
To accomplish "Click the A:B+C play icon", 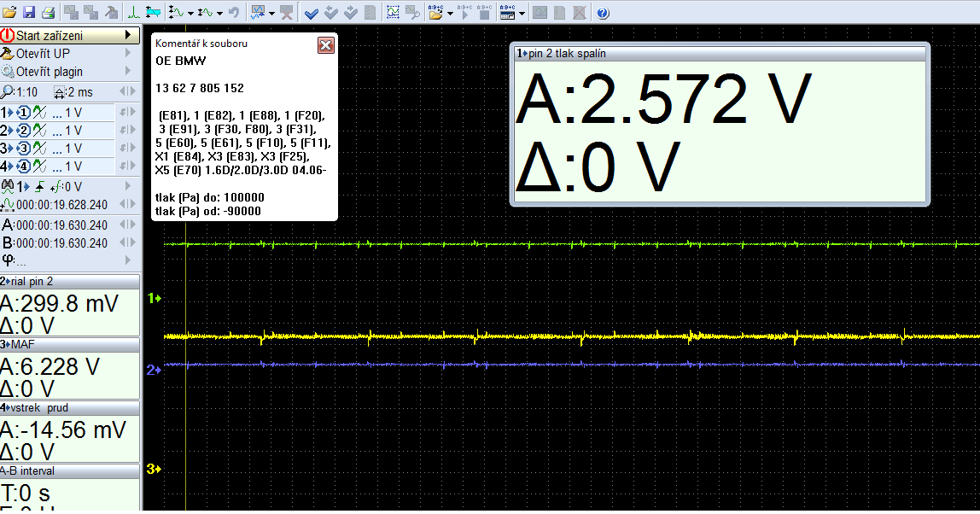I will tap(464, 12).
